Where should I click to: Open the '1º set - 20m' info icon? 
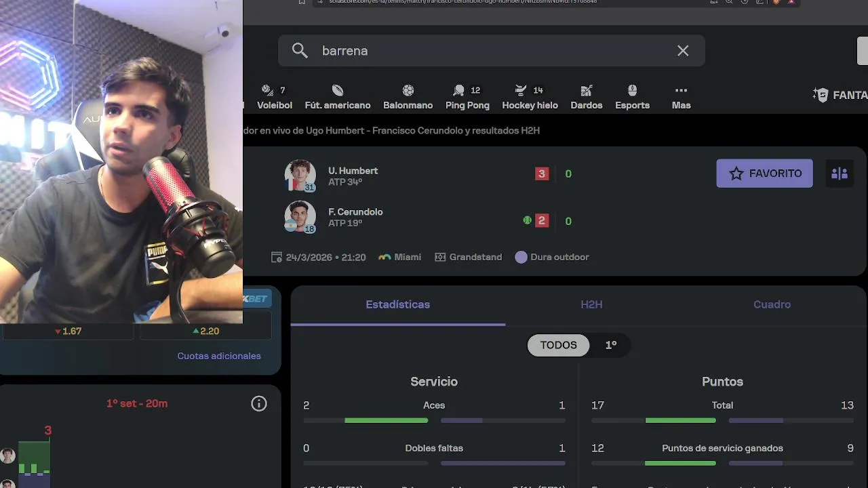click(259, 403)
